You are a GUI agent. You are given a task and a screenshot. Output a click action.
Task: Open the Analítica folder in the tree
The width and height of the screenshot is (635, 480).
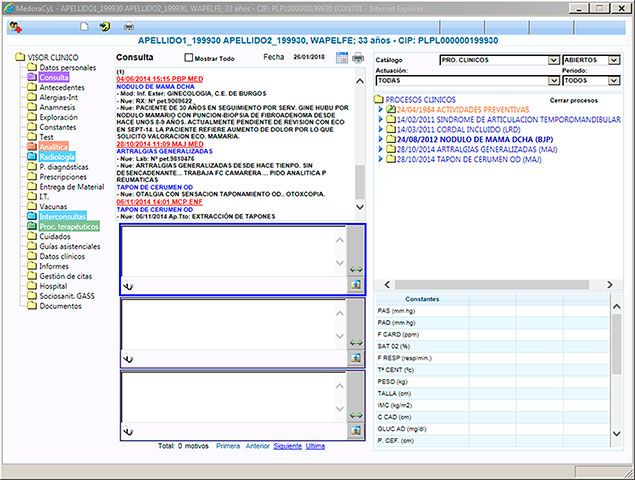pos(54,147)
